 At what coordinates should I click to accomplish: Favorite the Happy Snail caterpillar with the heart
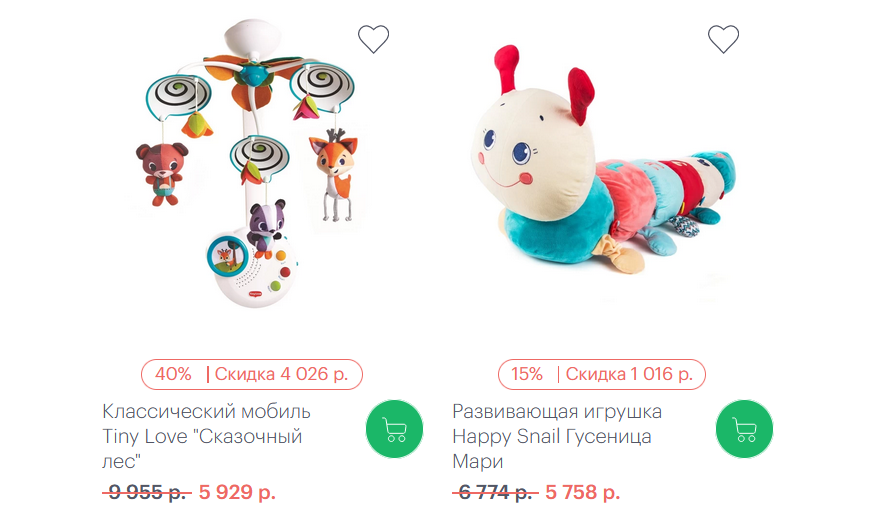[723, 39]
